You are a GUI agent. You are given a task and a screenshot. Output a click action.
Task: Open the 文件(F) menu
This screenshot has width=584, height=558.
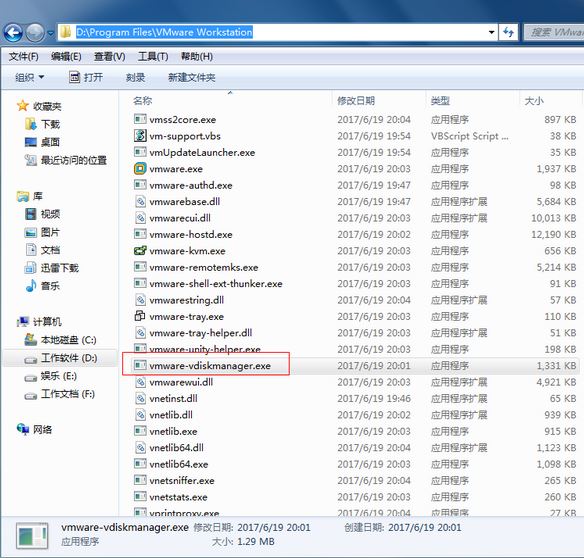[24, 57]
